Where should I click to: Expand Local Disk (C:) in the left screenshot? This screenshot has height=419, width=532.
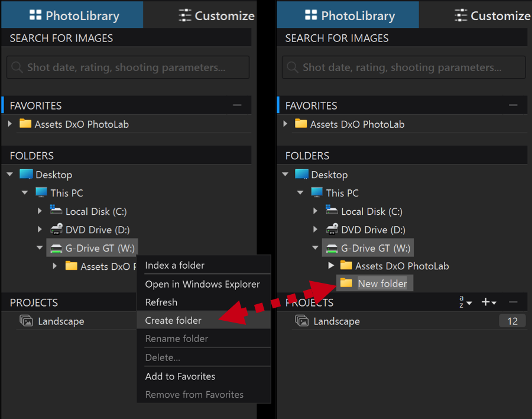tap(40, 211)
